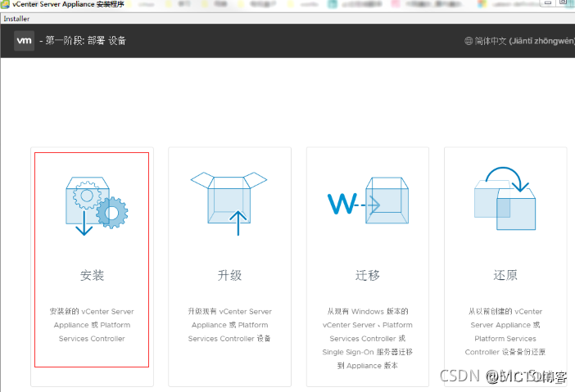Click the 从现有 Windows 版本的 description
Viewport: 575px width, 392px height.
[x=368, y=339]
